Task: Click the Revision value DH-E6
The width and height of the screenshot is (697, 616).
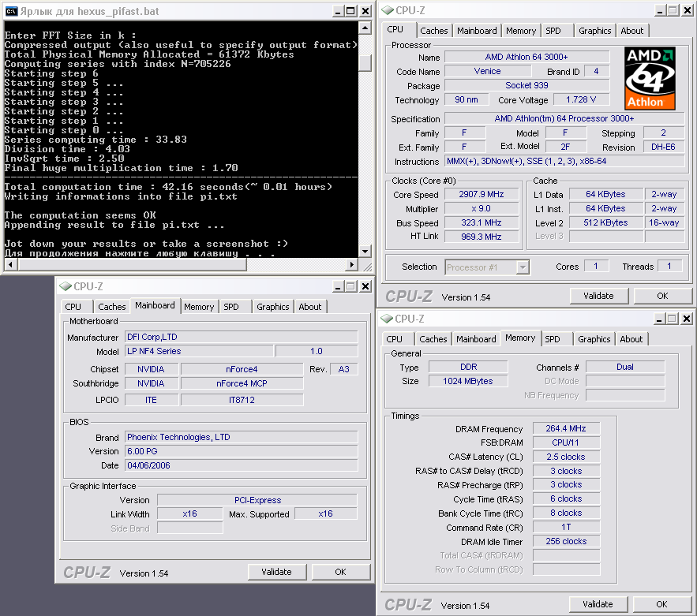Action: click(x=663, y=147)
